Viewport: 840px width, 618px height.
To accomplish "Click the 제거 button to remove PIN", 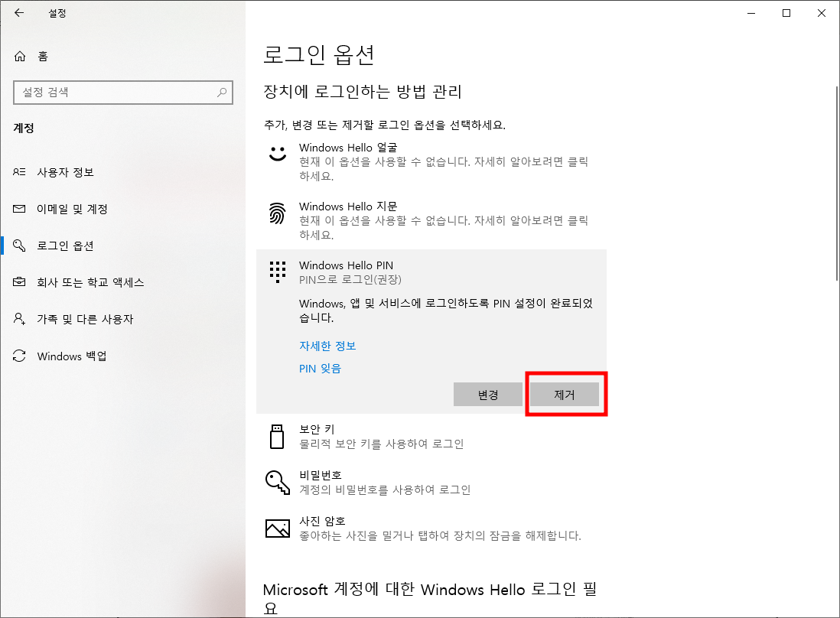I will pyautogui.click(x=565, y=395).
